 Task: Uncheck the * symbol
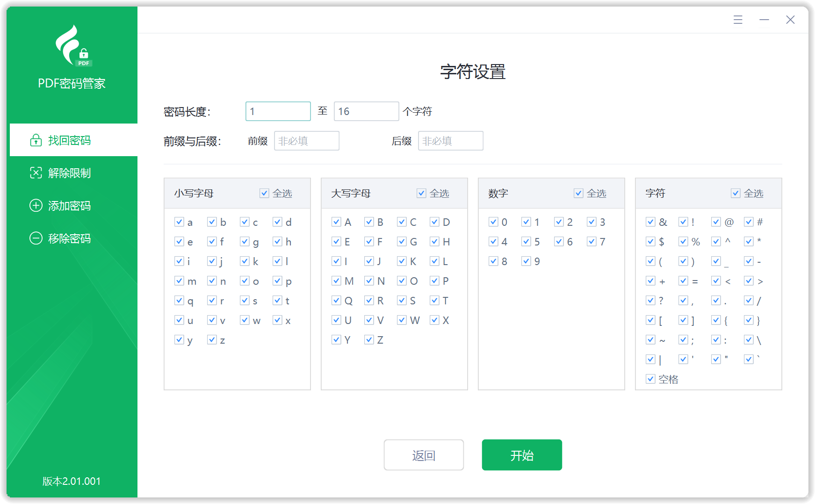click(749, 241)
